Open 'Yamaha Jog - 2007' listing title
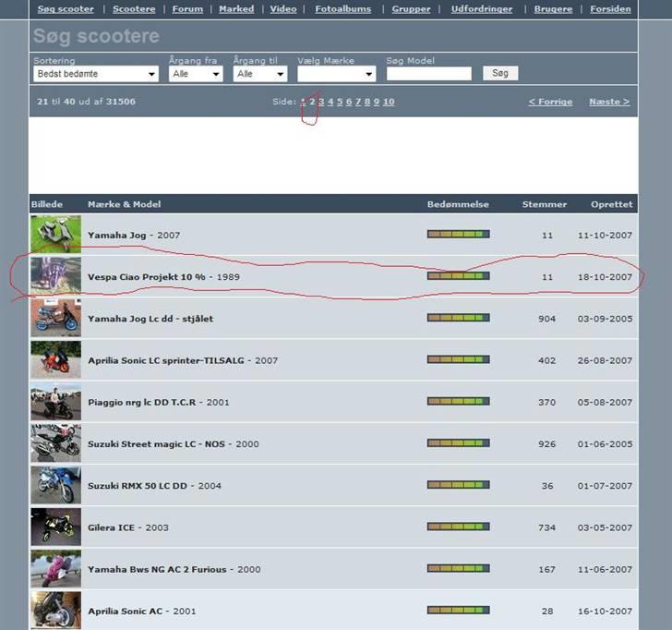Viewport: 672px width, 630px height. pyautogui.click(x=134, y=235)
